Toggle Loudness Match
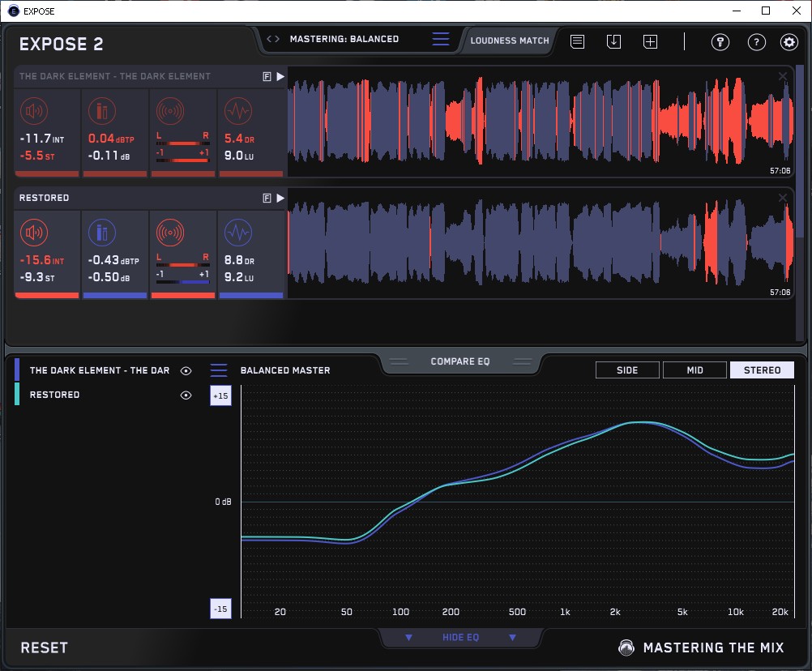The height and width of the screenshot is (671, 812). click(x=510, y=41)
